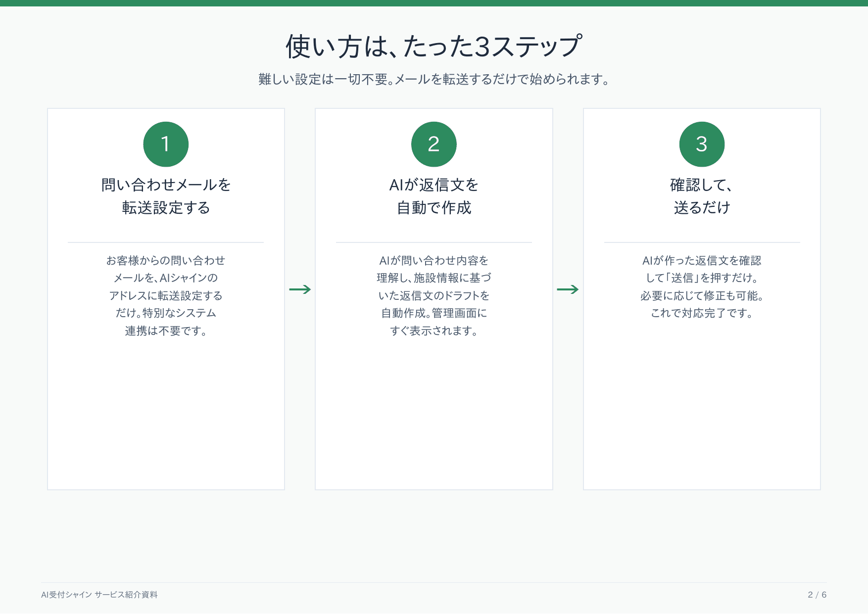Click the arrow between steps 1 and 2

(x=300, y=289)
